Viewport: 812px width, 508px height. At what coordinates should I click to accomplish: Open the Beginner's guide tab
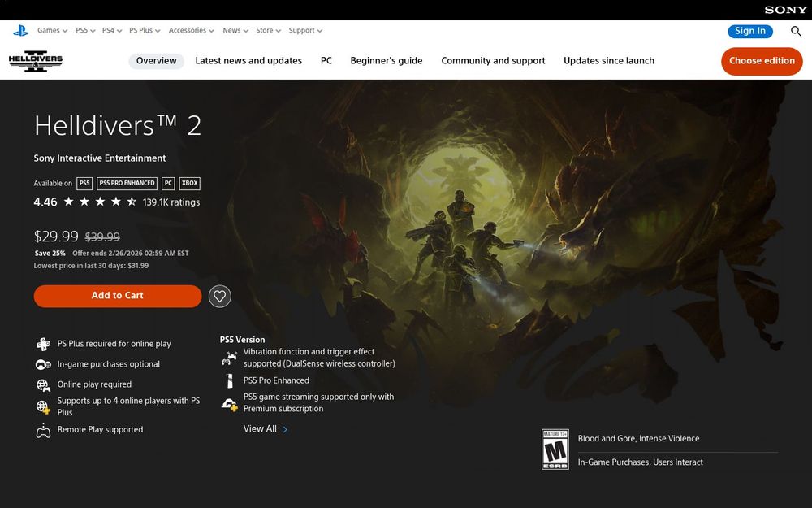point(387,61)
